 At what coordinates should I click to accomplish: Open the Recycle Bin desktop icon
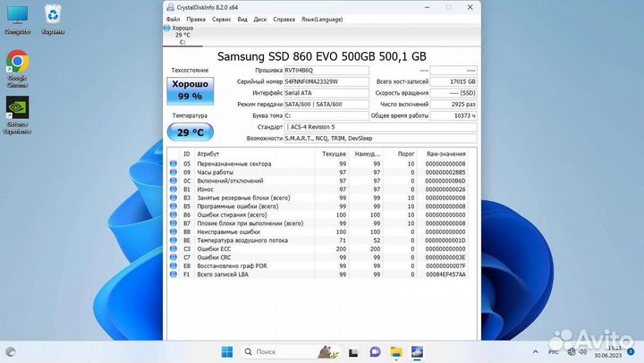point(53,18)
